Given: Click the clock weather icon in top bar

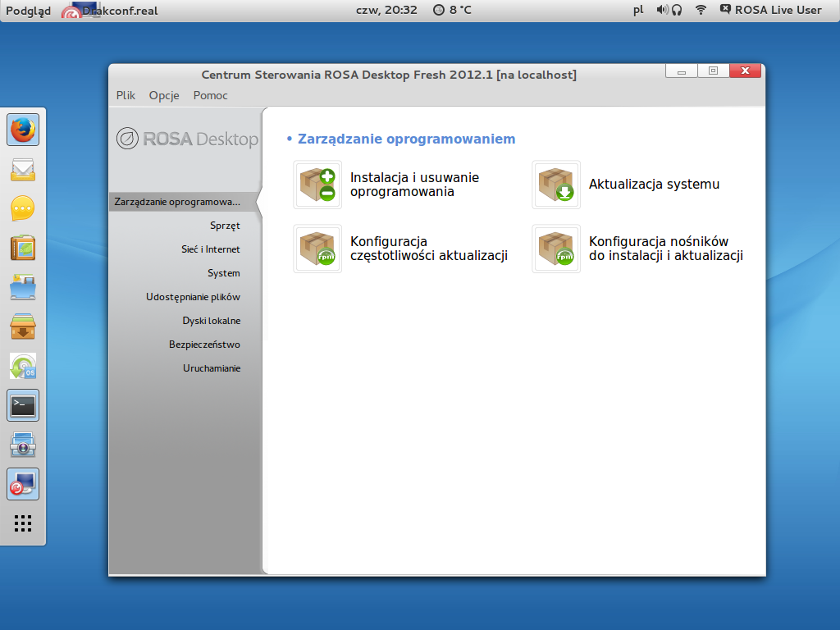Looking at the screenshot, I should pos(439,10).
